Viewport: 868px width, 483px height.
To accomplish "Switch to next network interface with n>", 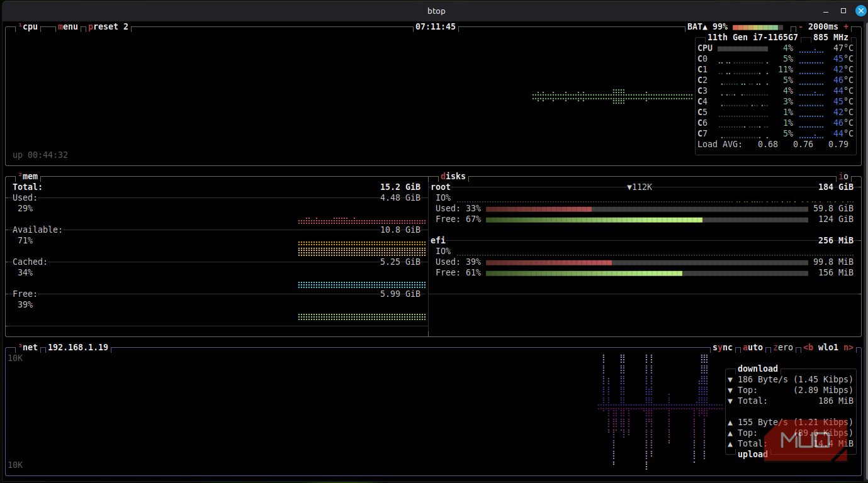I will point(848,348).
